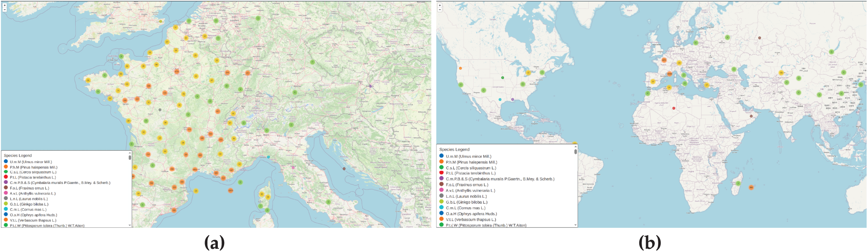Open the orange cluster east of Madagascar

tap(751, 187)
